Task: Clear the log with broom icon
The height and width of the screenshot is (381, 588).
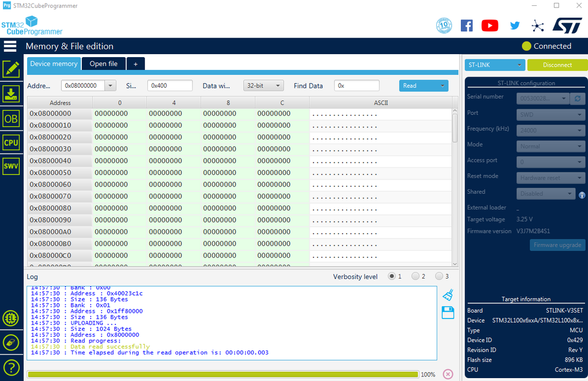Action: point(448,295)
